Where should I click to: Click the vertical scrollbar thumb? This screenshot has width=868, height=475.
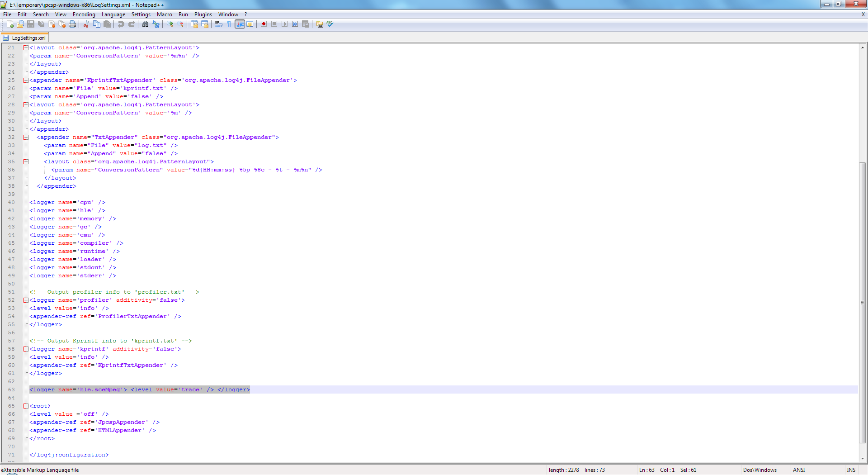coord(862,302)
